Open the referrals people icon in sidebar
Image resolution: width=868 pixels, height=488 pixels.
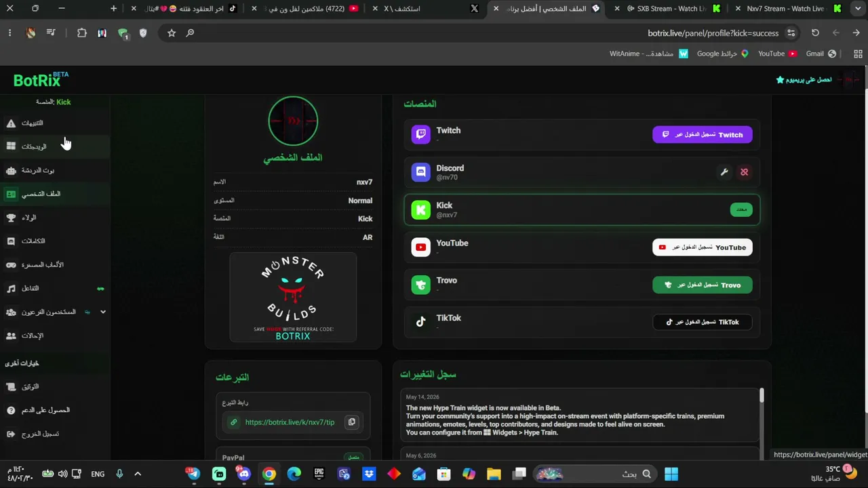11,336
